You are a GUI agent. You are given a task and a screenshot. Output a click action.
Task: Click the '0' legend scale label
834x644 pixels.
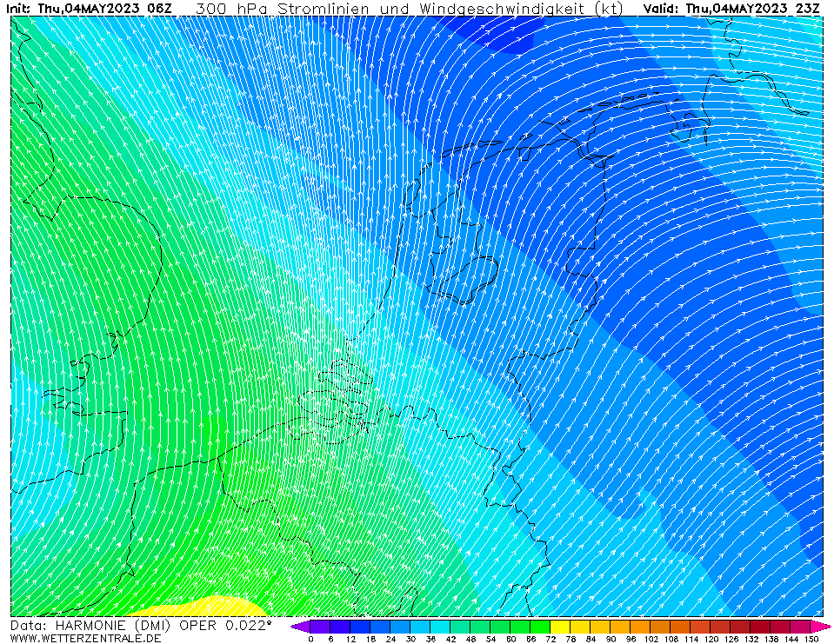(310, 639)
